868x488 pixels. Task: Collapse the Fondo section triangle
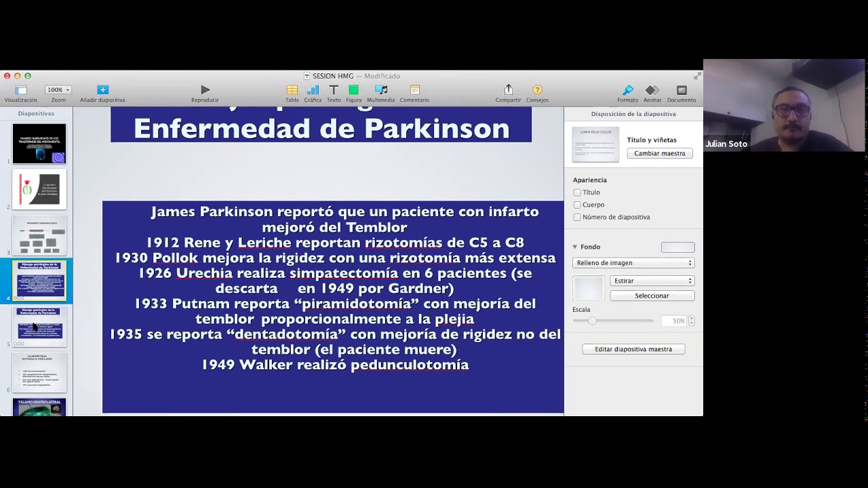coord(575,247)
